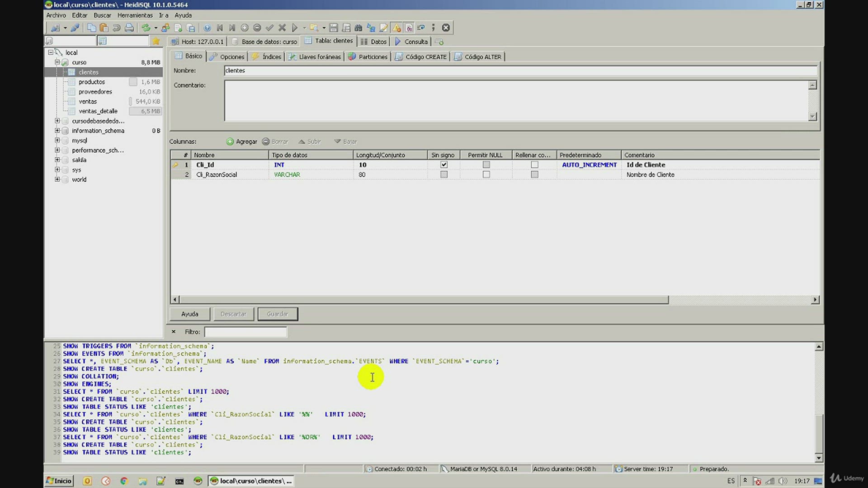
Task: Open the Código CREATE tab
Action: (421, 57)
